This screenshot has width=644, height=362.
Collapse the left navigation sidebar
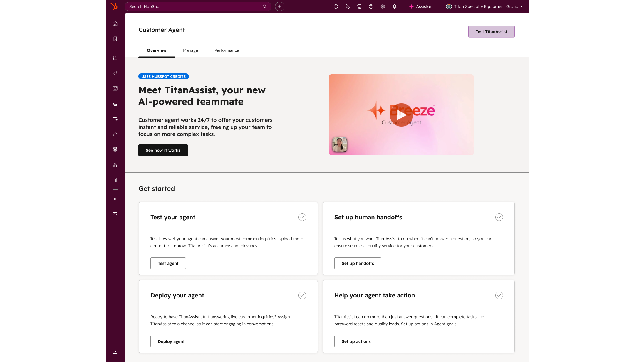pyautogui.click(x=115, y=352)
